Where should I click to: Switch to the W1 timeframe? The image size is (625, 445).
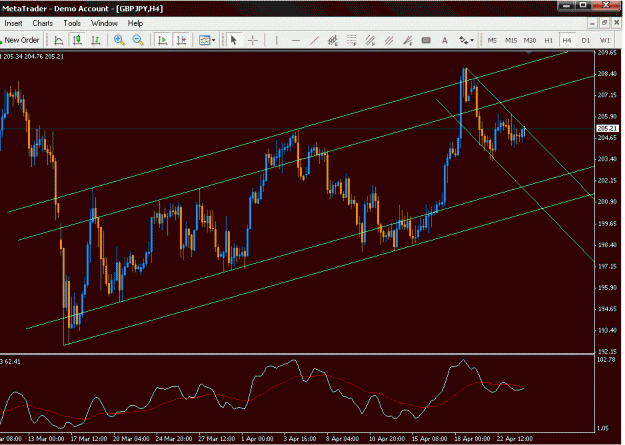pos(605,40)
